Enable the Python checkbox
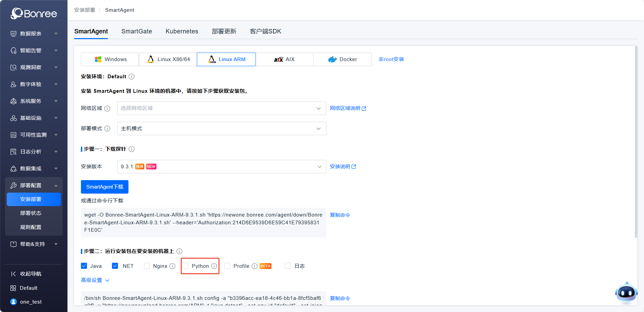The height and width of the screenshot is (312, 644). click(x=186, y=266)
